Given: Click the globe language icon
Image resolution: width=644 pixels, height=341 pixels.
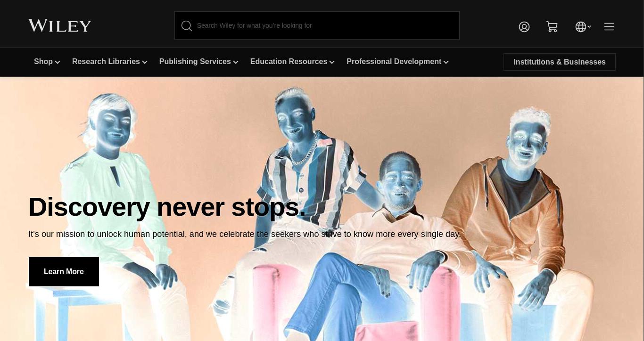Looking at the screenshot, I should click(581, 27).
